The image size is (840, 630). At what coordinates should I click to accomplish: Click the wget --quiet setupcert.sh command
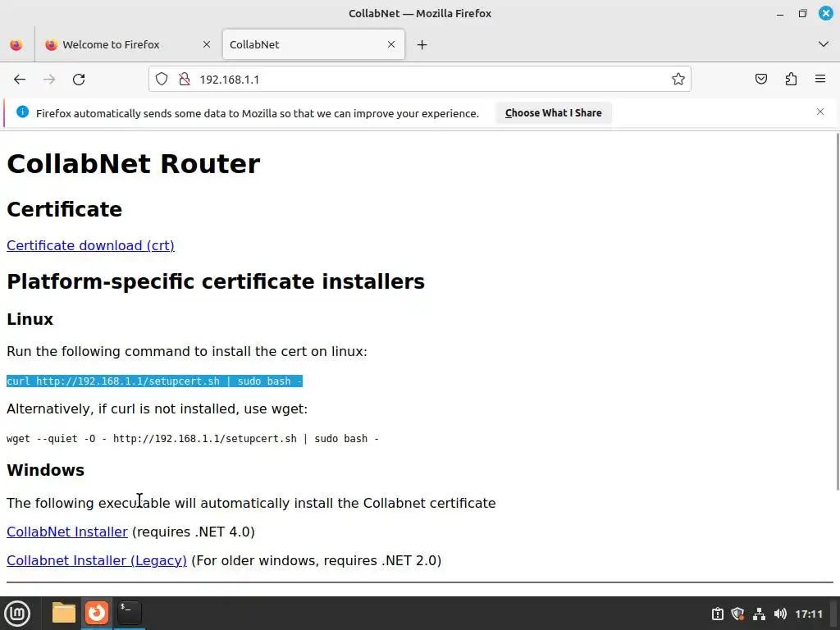[x=192, y=438]
